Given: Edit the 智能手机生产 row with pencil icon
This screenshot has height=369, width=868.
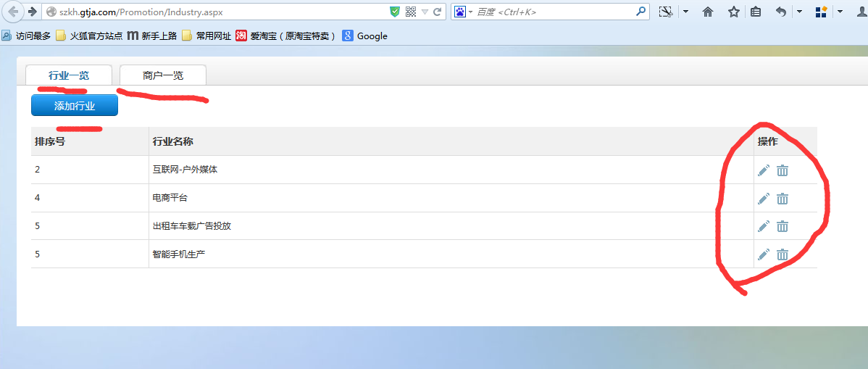Looking at the screenshot, I should click(x=764, y=254).
